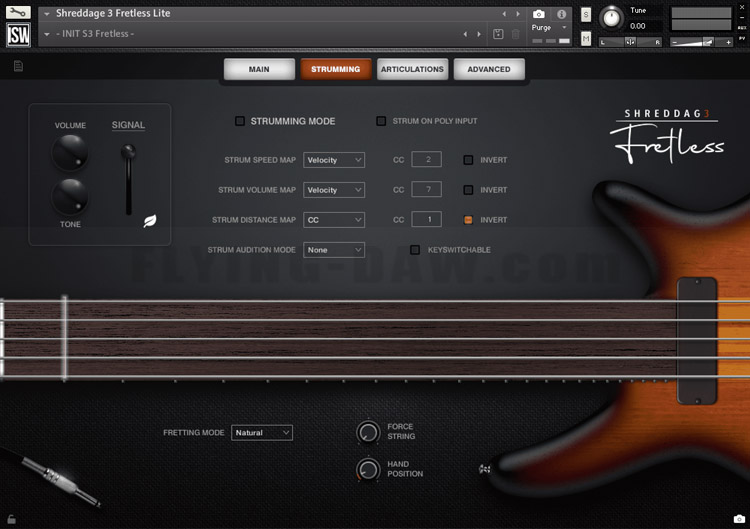Screen dimensions: 750x529
Task: Click the FRETTING MODE label
Action: [194, 432]
